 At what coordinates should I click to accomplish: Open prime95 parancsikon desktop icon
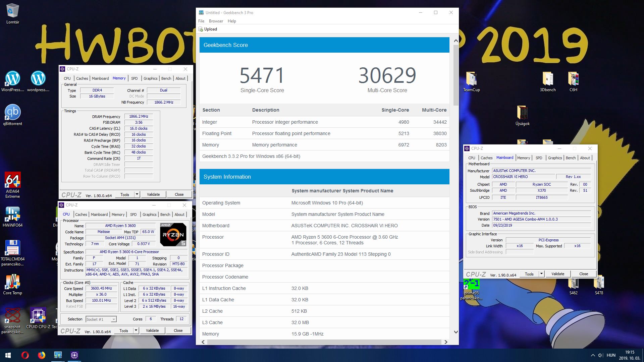471,289
